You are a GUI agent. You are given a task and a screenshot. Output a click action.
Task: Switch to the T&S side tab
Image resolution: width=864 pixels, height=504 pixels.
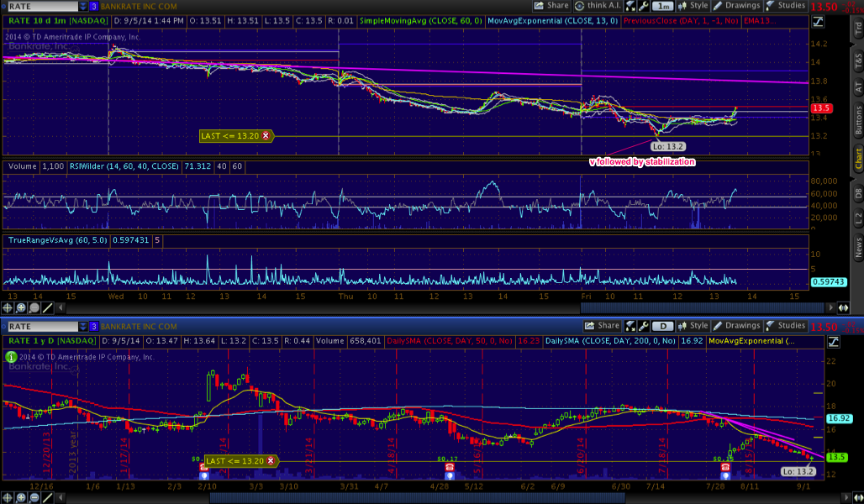click(x=857, y=61)
